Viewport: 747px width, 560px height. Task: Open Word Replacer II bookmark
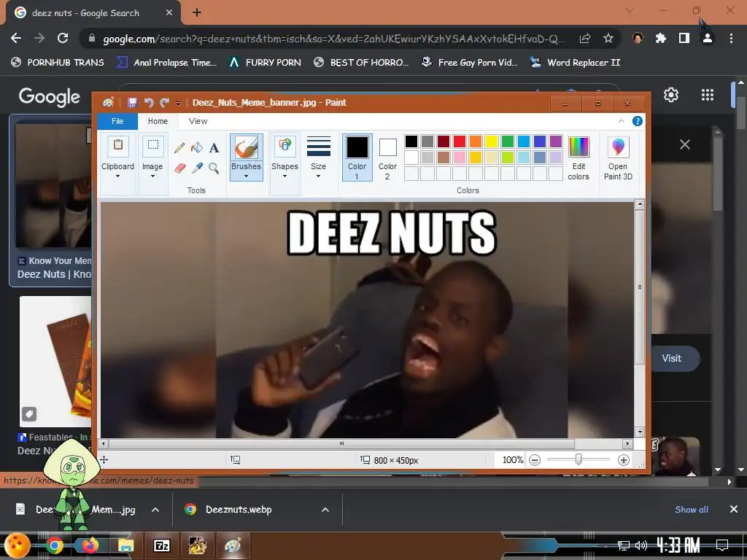coord(576,63)
